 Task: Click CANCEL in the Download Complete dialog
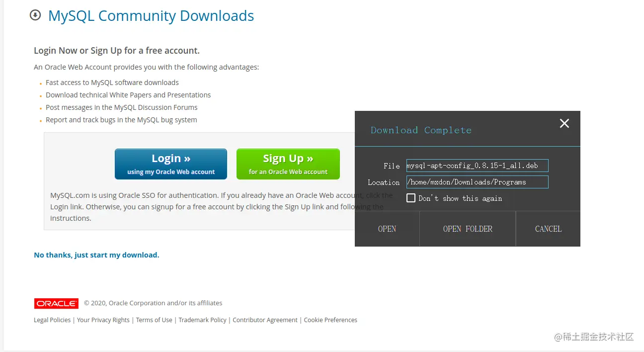pos(548,229)
